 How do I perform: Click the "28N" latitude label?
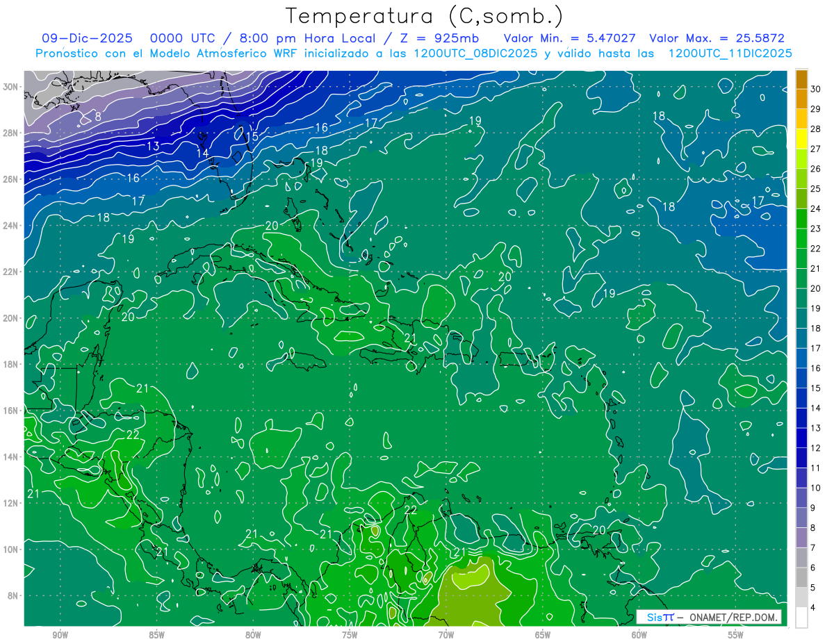click(12, 133)
